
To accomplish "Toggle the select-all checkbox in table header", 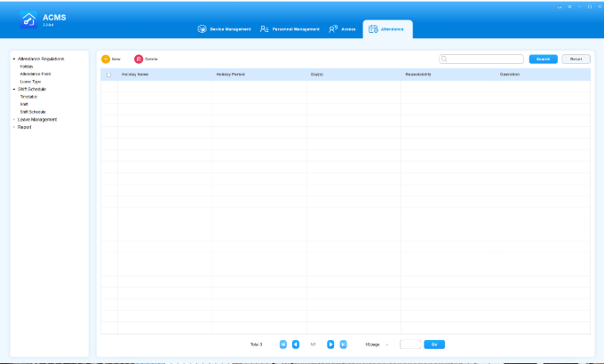I will [108, 75].
